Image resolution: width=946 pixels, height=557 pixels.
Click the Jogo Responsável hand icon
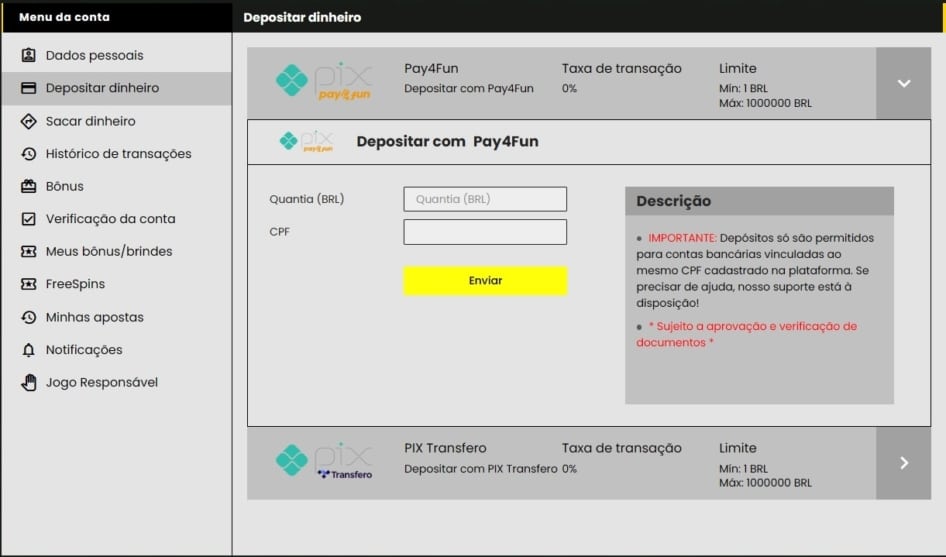(x=28, y=382)
